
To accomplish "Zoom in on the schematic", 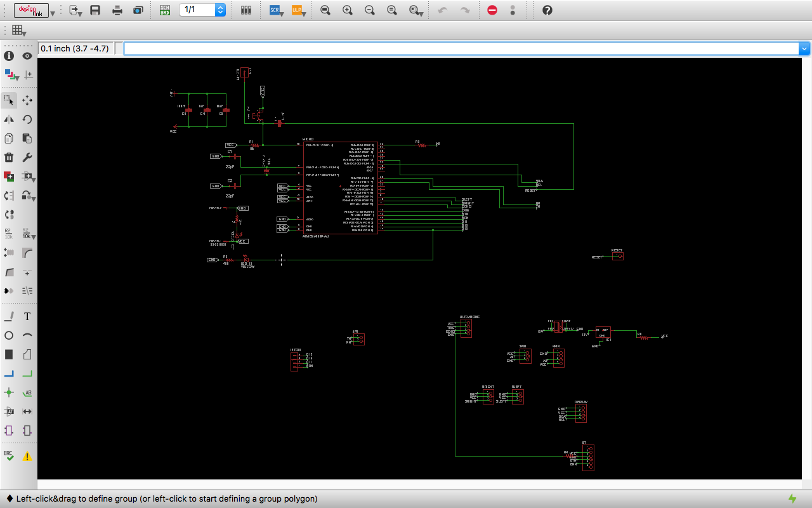I will 347,10.
